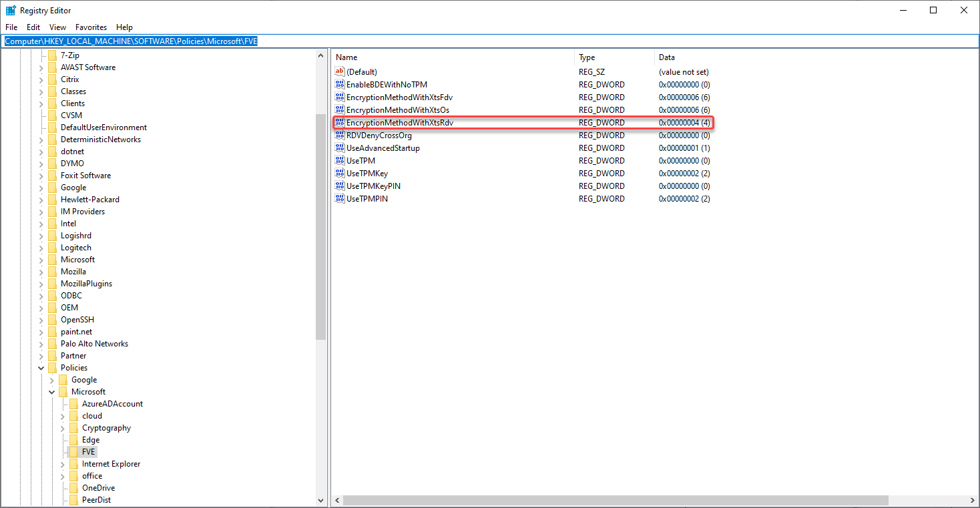Click the tree pane scroll up arrow
The width and height of the screenshot is (980, 508).
(321, 55)
